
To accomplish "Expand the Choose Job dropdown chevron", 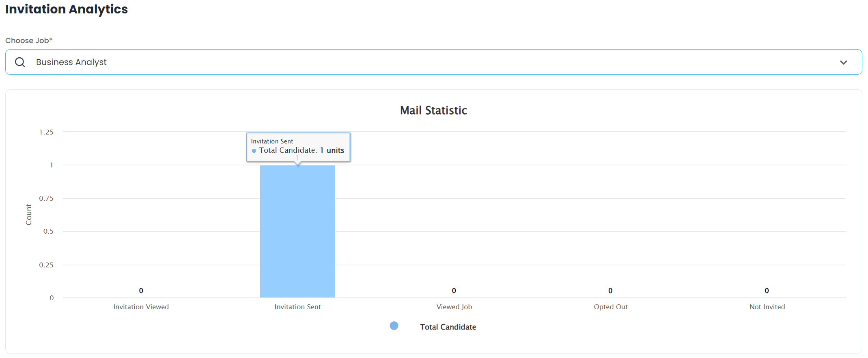I will pos(843,63).
